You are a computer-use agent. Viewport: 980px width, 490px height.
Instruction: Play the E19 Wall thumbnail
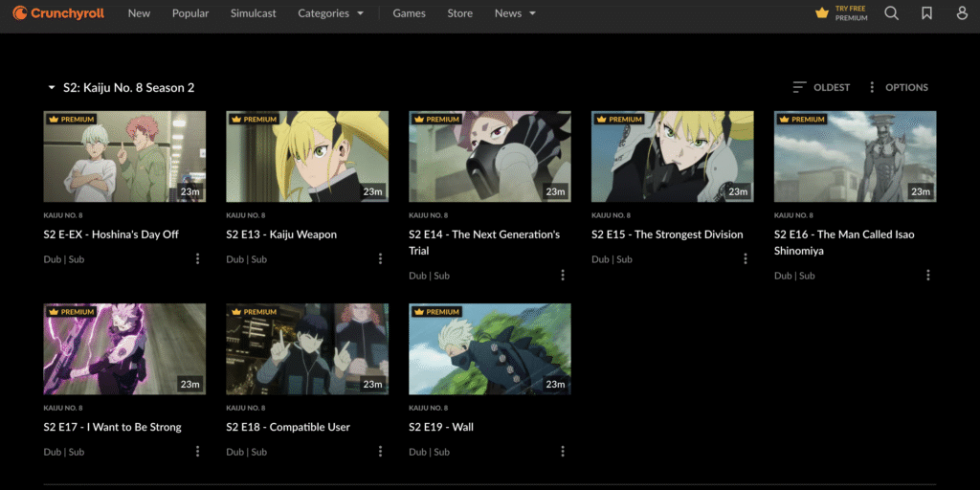point(489,348)
